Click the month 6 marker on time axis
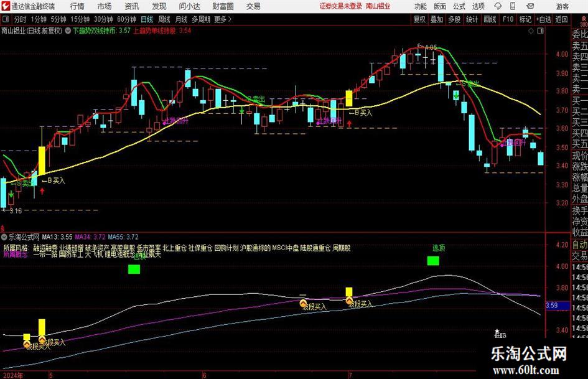Viewport: 588px width, 379px height. tap(204, 375)
